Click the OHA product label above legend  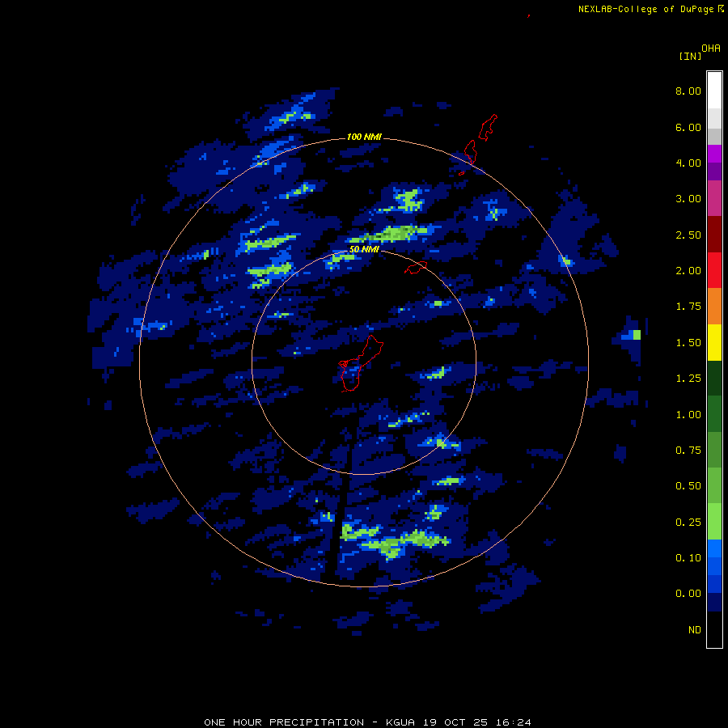711,49
